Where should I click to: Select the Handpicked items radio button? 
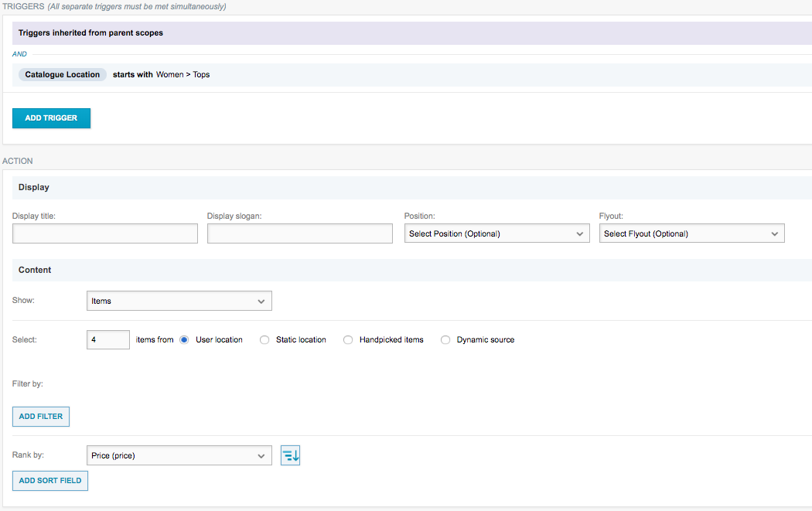pyautogui.click(x=348, y=339)
